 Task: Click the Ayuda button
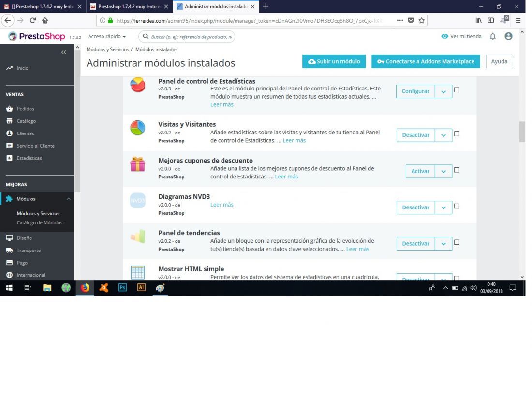tap(499, 61)
